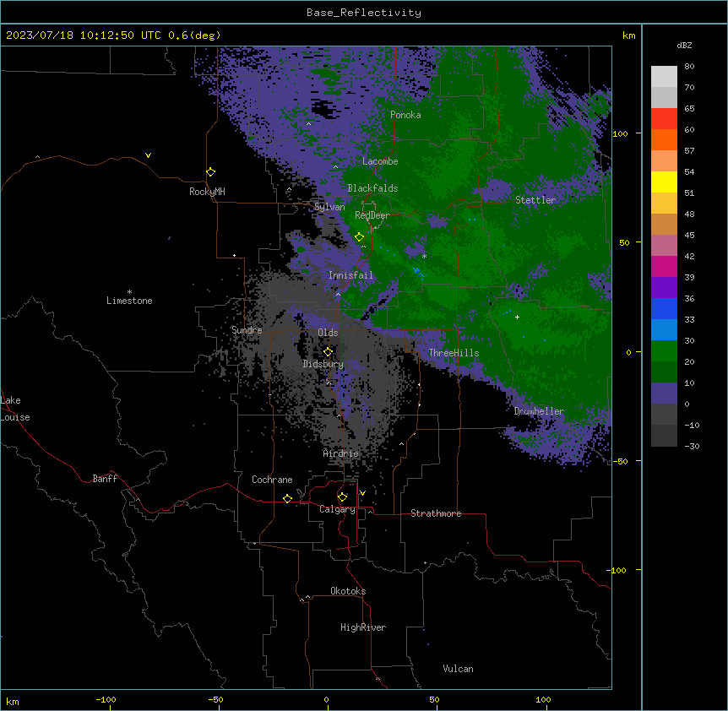Select the Lacombe city label
This screenshot has height=711, width=728.
(380, 161)
